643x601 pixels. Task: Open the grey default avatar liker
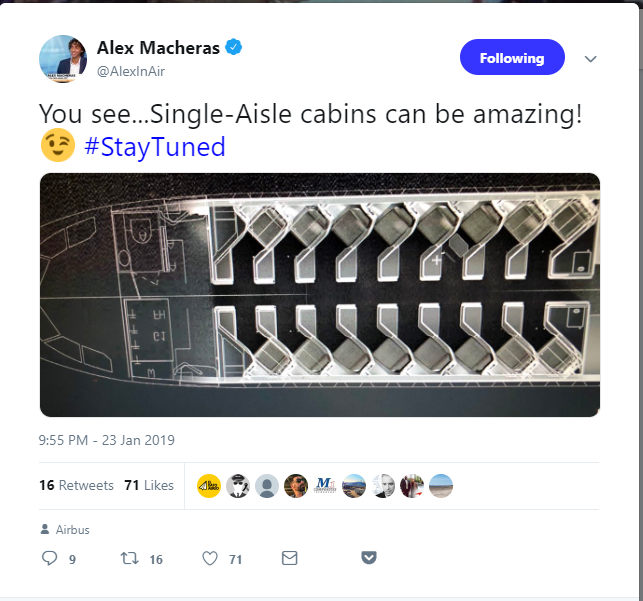[267, 486]
